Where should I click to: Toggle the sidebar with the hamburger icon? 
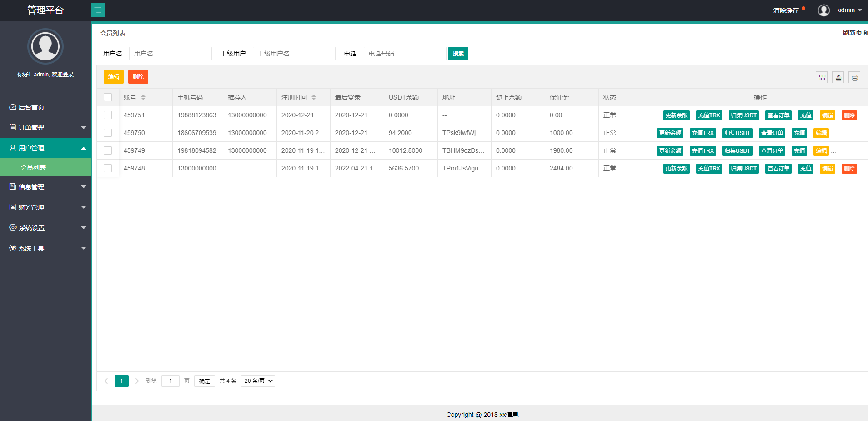(x=98, y=10)
